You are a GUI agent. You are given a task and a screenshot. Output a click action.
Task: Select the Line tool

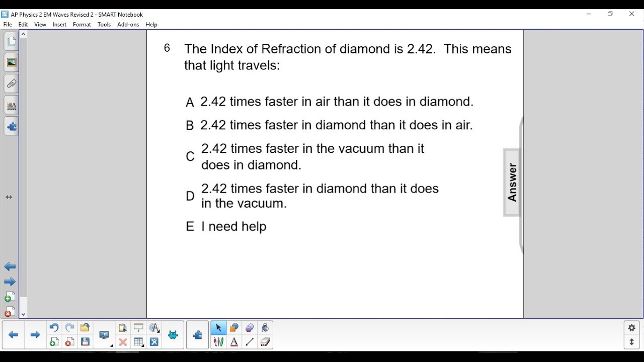(x=250, y=342)
